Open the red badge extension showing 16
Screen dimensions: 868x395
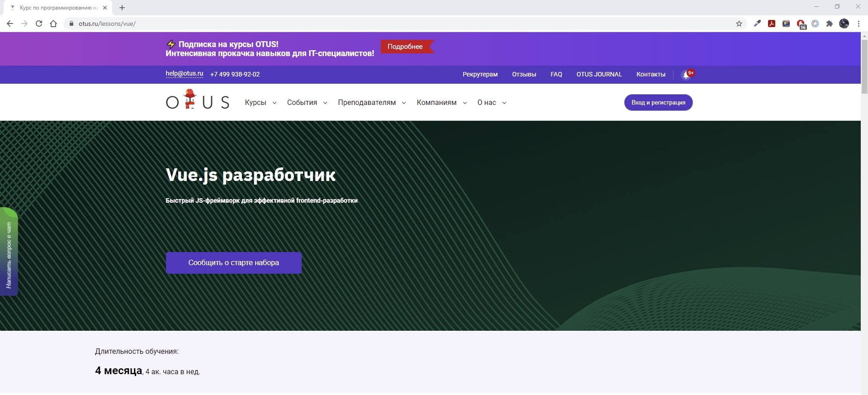tap(801, 24)
